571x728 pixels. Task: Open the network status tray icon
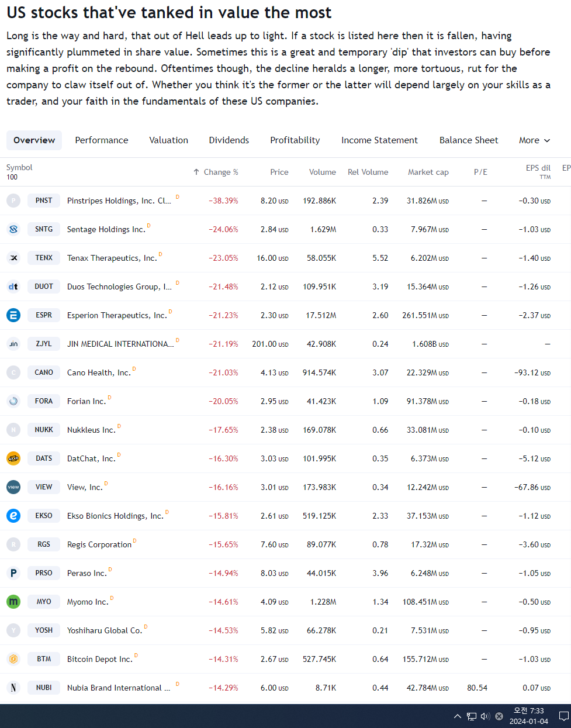(472, 716)
